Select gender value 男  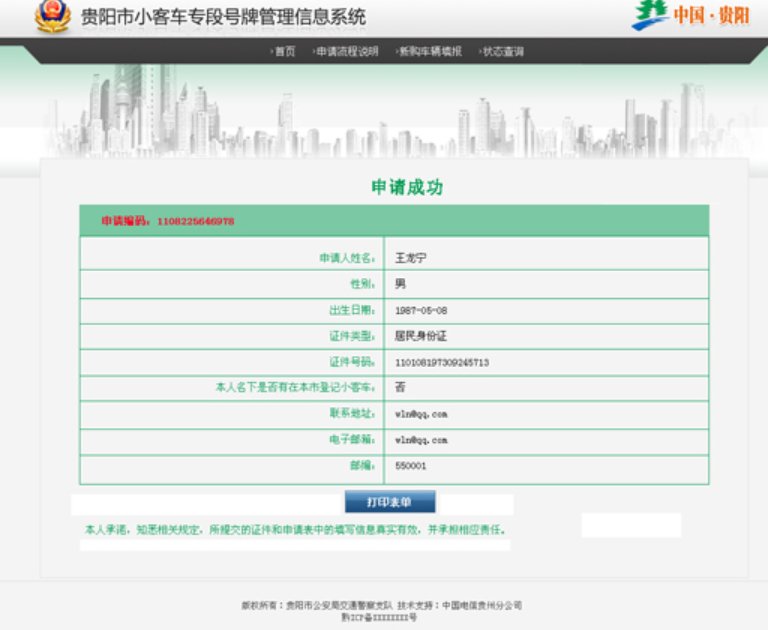(x=400, y=284)
